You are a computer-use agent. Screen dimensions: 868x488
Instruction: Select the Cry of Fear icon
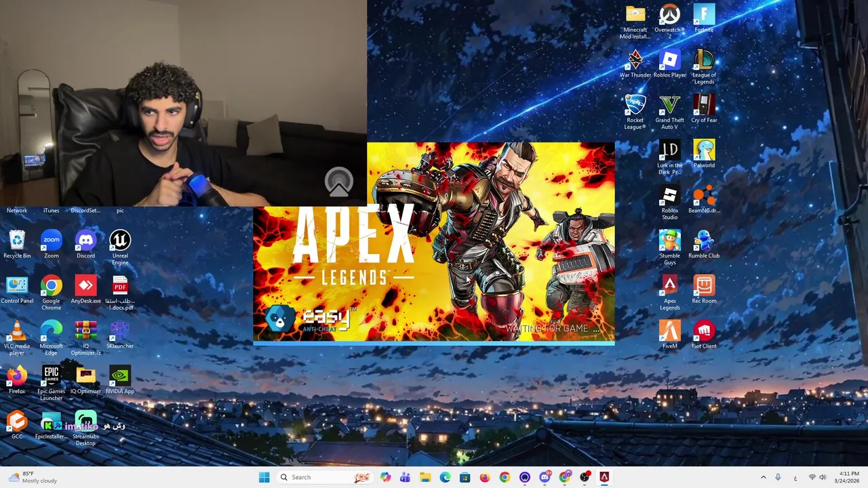coord(704,109)
